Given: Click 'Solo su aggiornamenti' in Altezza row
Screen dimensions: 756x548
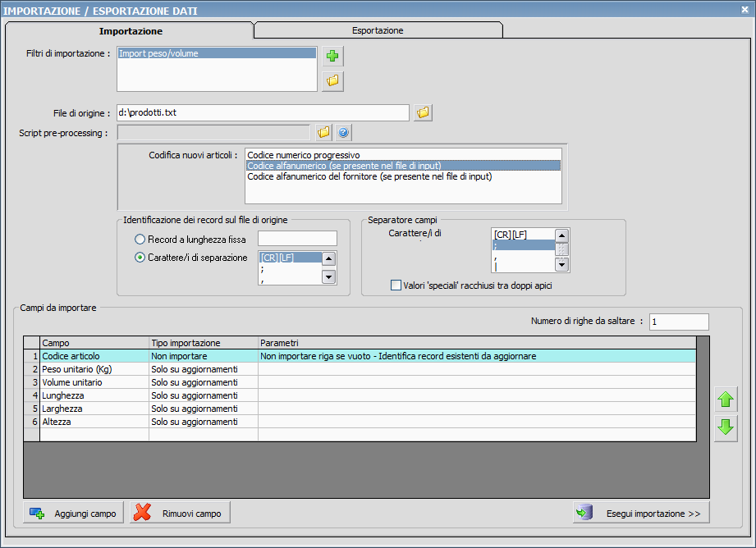Looking at the screenshot, I should click(204, 421).
